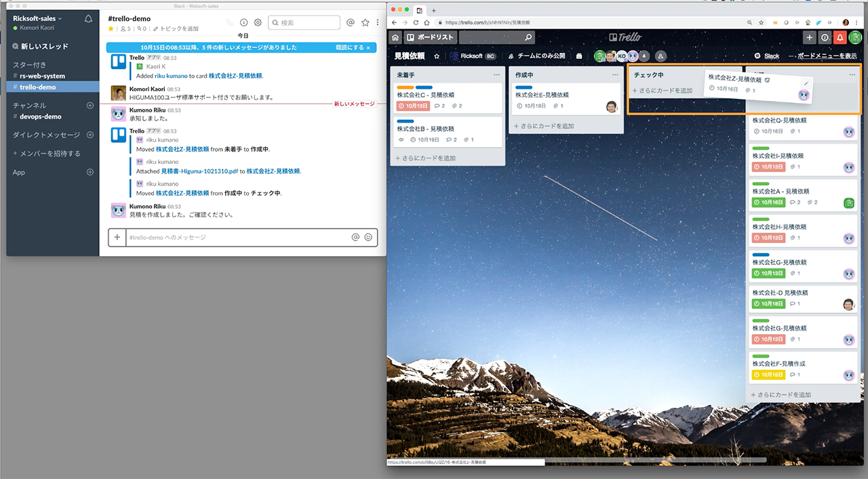Open starred items star icon in Slack header
This screenshot has width=868, height=479.
point(366,22)
